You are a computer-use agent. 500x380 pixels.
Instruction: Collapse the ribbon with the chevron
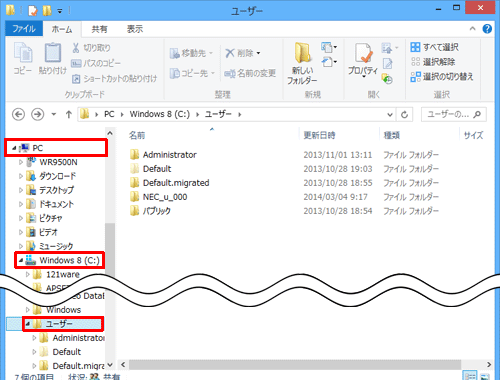473,29
